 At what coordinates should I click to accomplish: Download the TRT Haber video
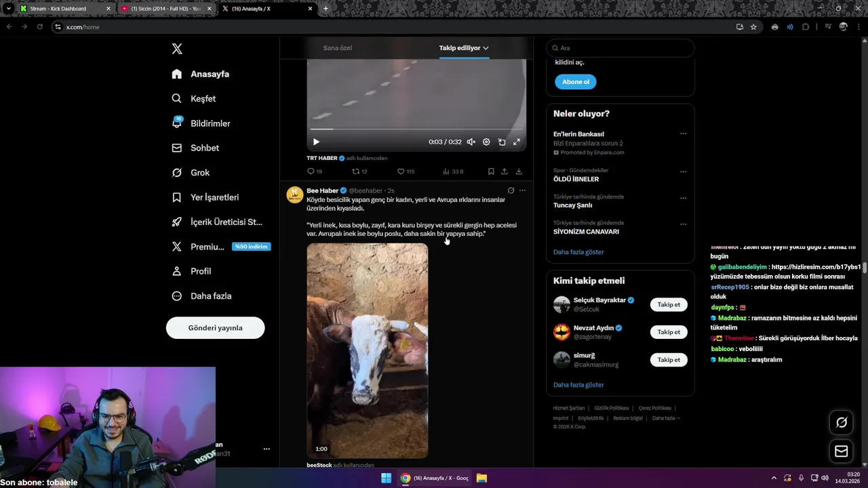click(x=519, y=171)
